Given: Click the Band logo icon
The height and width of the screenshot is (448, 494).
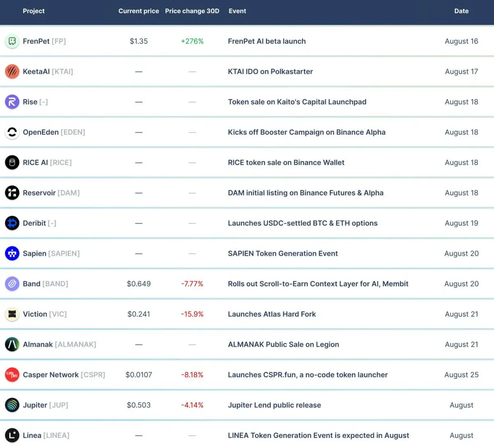Looking at the screenshot, I should [12, 284].
